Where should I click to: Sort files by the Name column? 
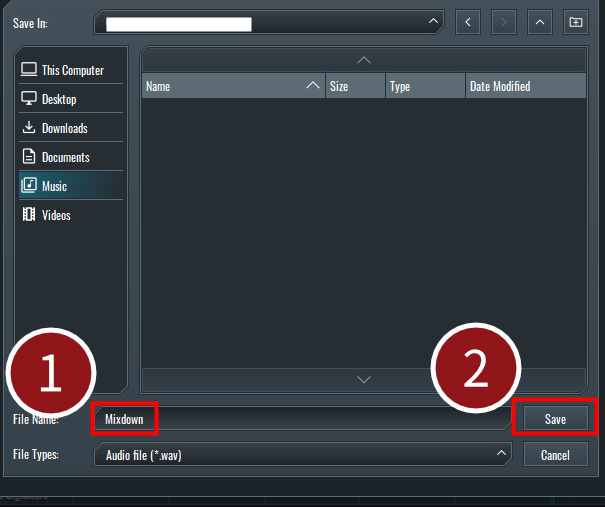(232, 87)
